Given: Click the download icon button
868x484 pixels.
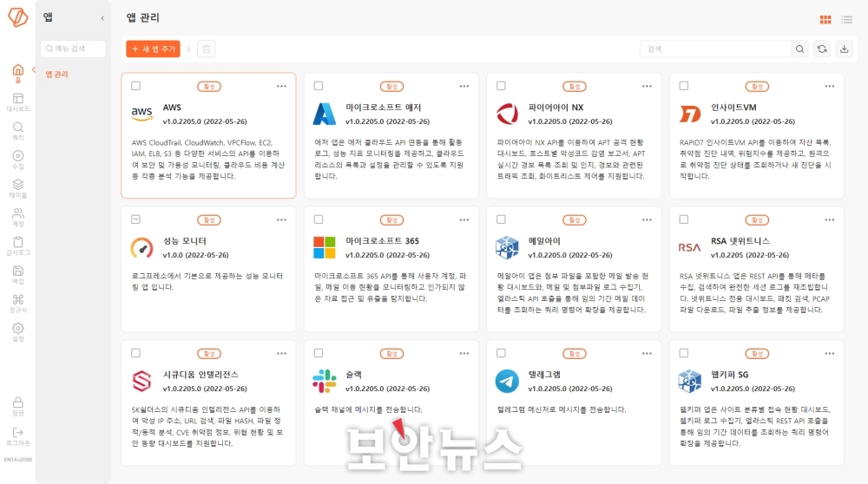Looking at the screenshot, I should (x=845, y=49).
